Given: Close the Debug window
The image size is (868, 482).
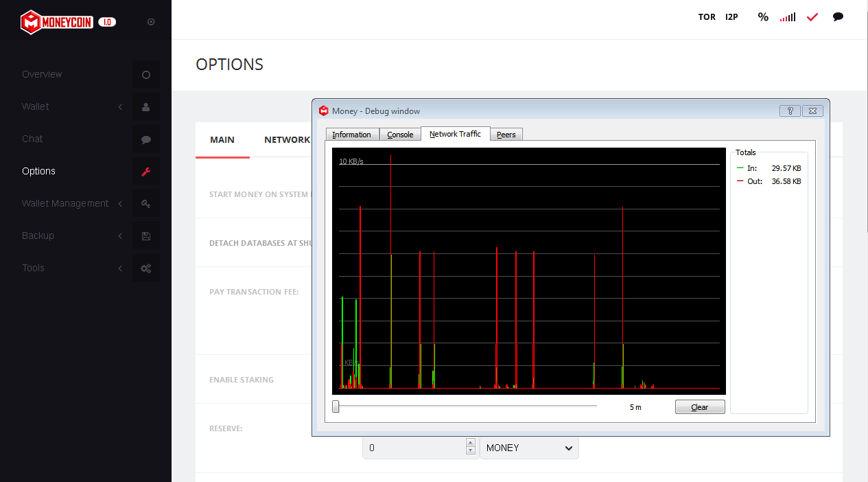Looking at the screenshot, I should coord(812,111).
